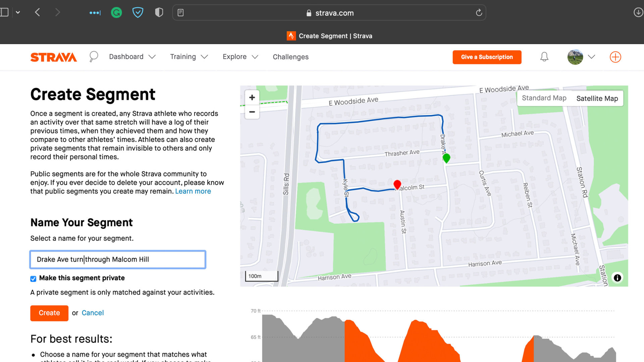Open the Grammarly browser extension
The image size is (644, 362).
pyautogui.click(x=116, y=12)
